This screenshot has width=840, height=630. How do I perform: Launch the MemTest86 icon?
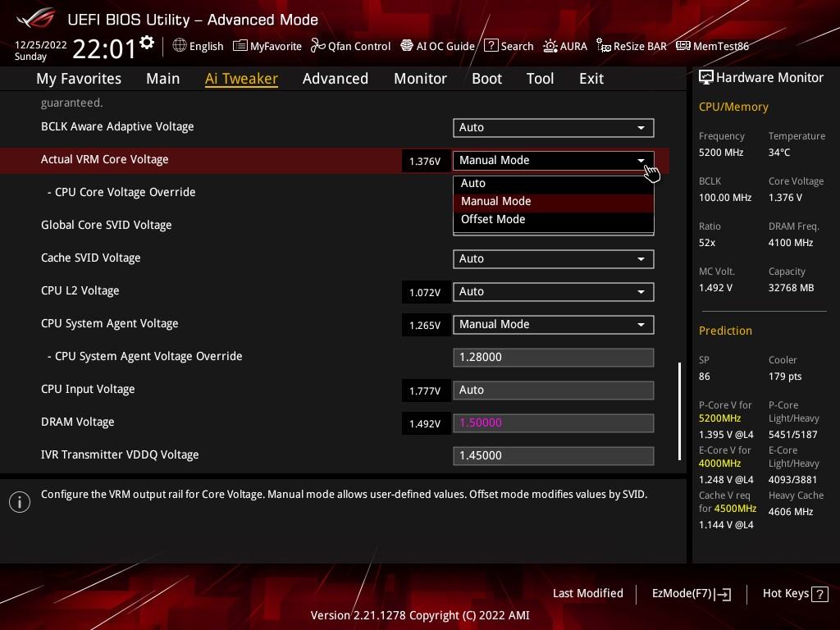(x=683, y=46)
